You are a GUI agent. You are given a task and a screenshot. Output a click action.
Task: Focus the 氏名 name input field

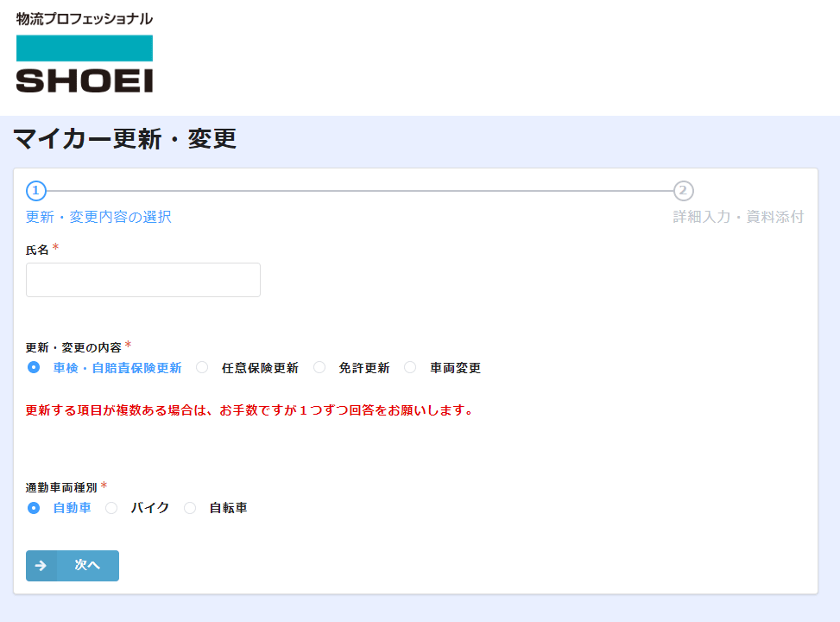point(143,280)
